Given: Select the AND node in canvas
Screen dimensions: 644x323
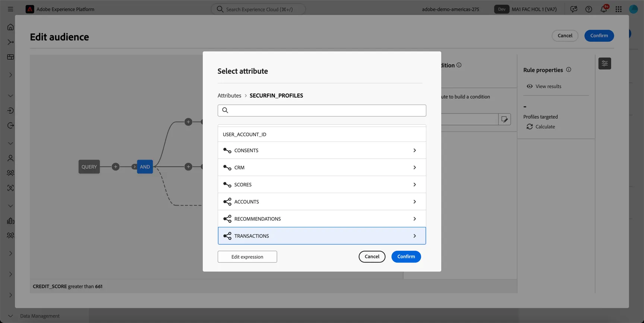Looking at the screenshot, I should tap(145, 167).
